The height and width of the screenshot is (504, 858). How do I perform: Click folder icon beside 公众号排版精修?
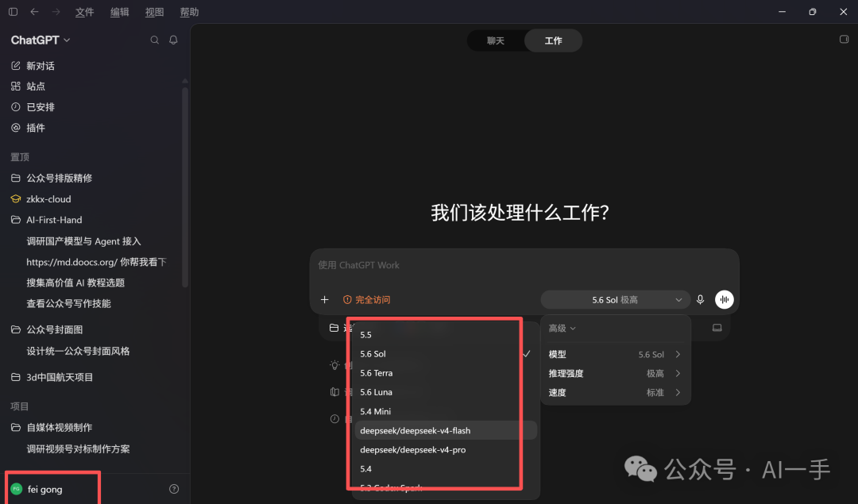click(16, 179)
